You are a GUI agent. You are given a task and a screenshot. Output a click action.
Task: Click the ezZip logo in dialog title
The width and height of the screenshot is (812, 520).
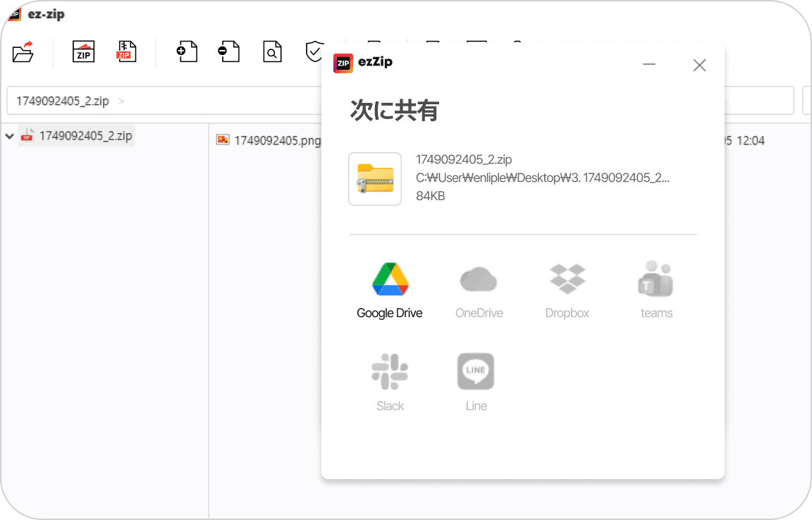pos(343,63)
